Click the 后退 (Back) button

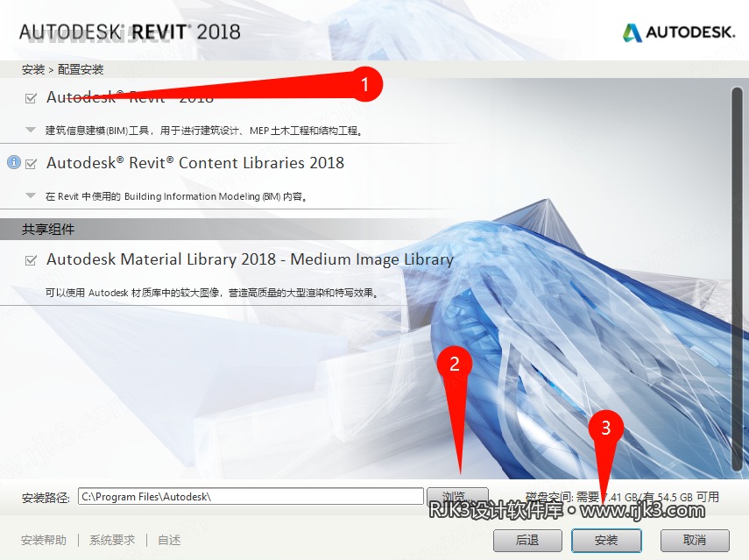[527, 541]
